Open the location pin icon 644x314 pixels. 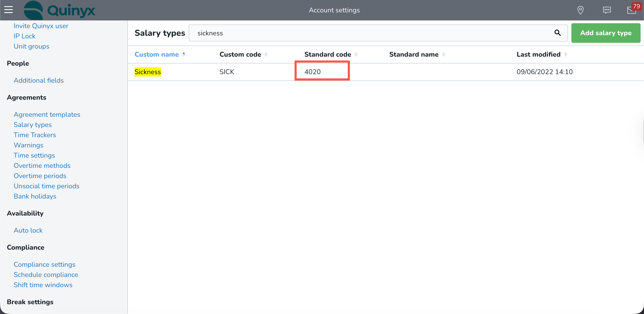pyautogui.click(x=580, y=10)
